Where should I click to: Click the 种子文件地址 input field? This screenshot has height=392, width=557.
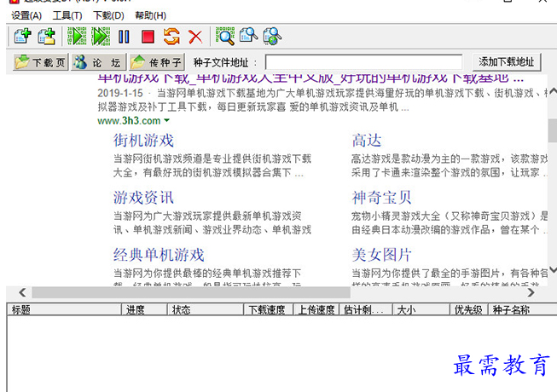[x=363, y=62]
